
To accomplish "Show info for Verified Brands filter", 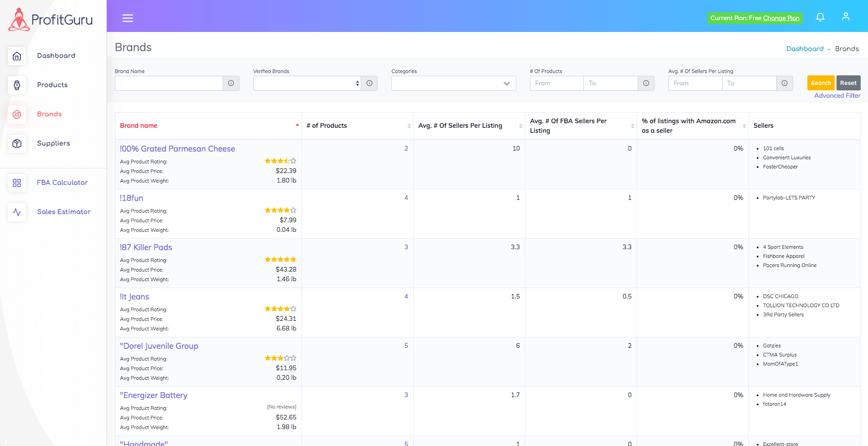I will [369, 83].
